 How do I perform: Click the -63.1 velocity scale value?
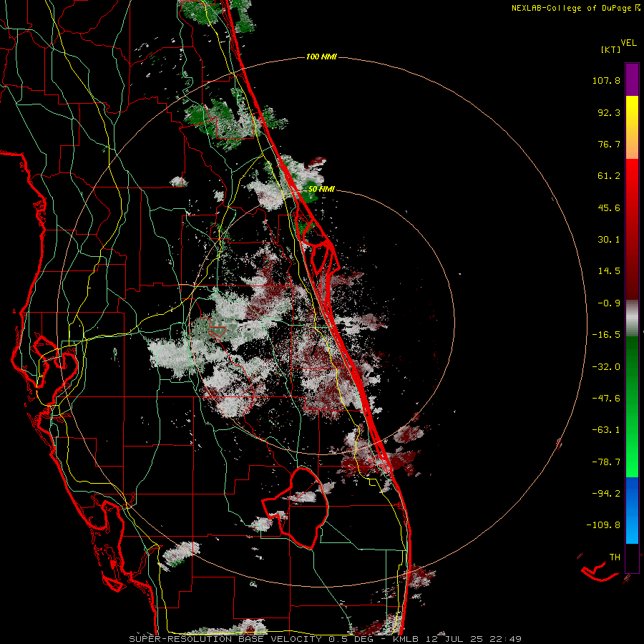point(606,430)
